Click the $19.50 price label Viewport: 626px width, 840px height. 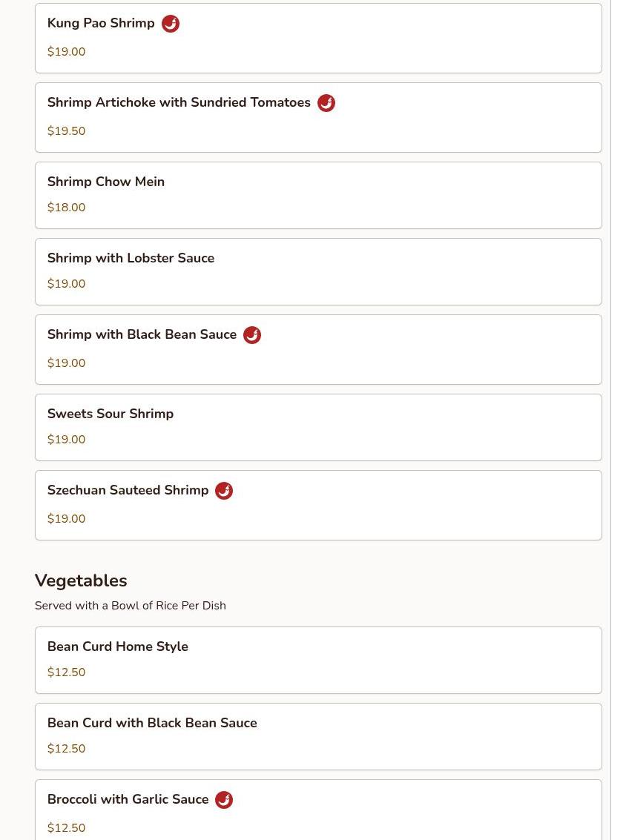pos(66,131)
